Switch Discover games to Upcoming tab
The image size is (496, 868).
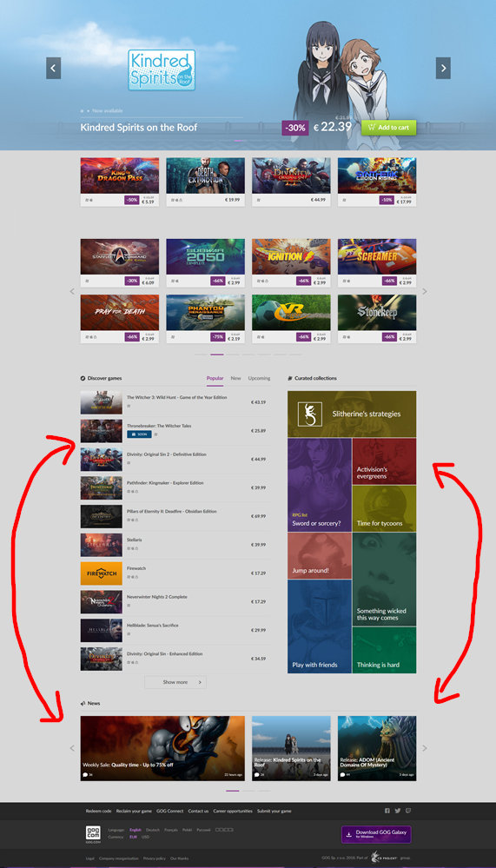tap(259, 378)
